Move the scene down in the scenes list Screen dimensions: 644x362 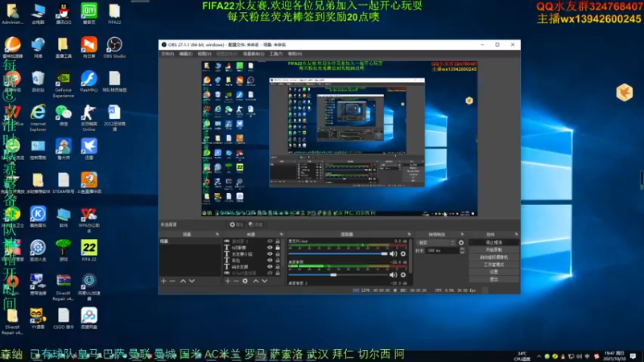[192, 281]
